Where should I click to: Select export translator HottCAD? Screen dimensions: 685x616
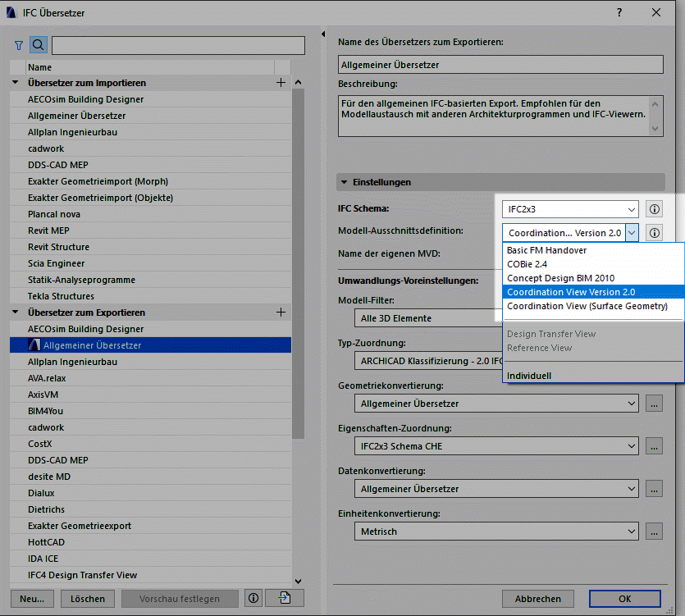(x=150, y=542)
